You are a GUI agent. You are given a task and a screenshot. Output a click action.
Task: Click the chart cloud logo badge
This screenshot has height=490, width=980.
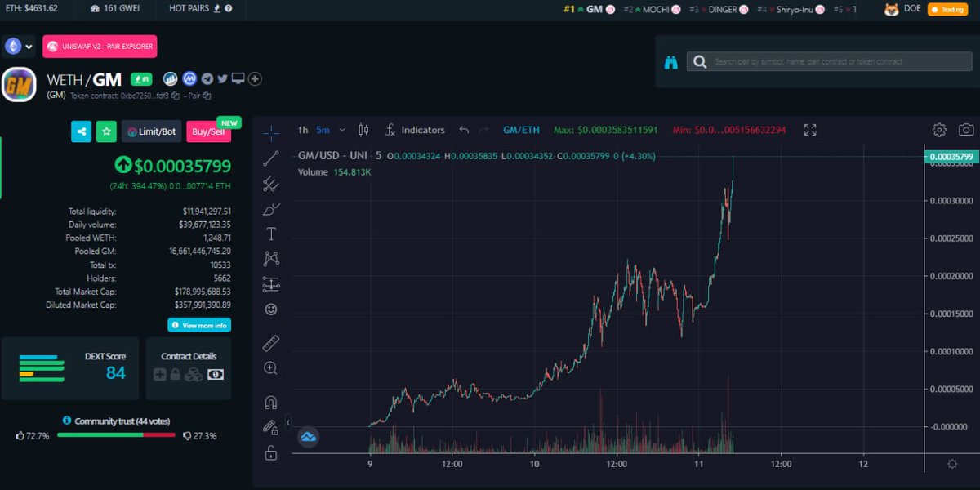coord(309,438)
